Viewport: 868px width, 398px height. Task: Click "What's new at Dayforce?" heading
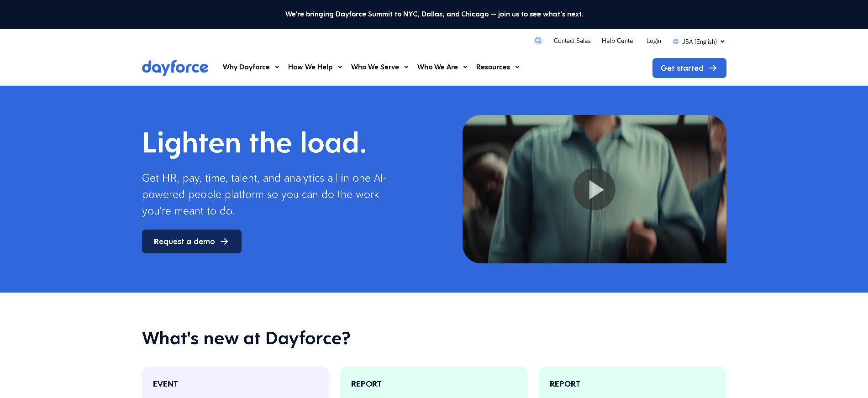[246, 338]
